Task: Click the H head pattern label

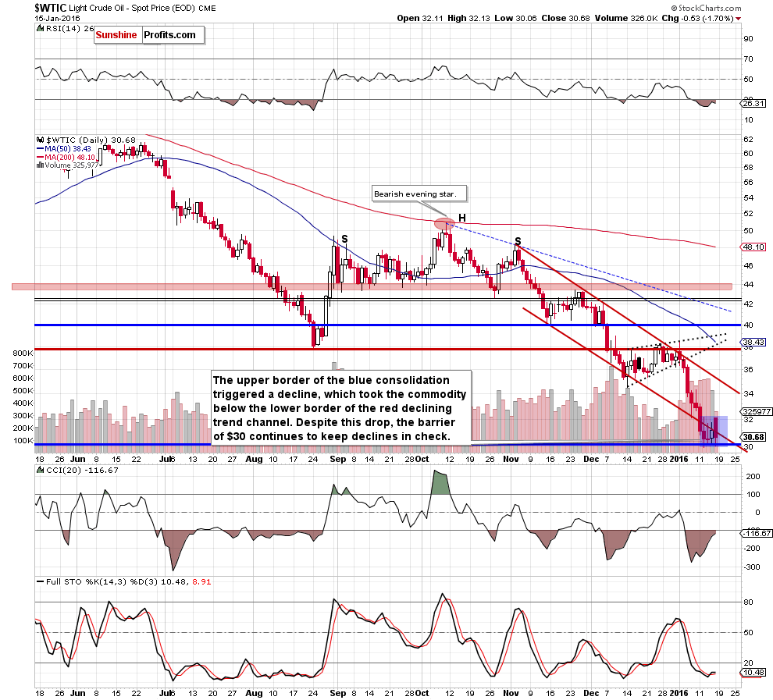Action: tap(462, 218)
